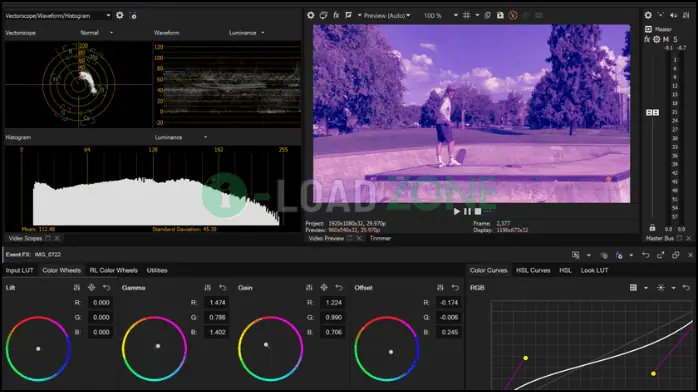The height and width of the screenshot is (392, 698).
Task: Open the Input LUT tab
Action: (20, 270)
